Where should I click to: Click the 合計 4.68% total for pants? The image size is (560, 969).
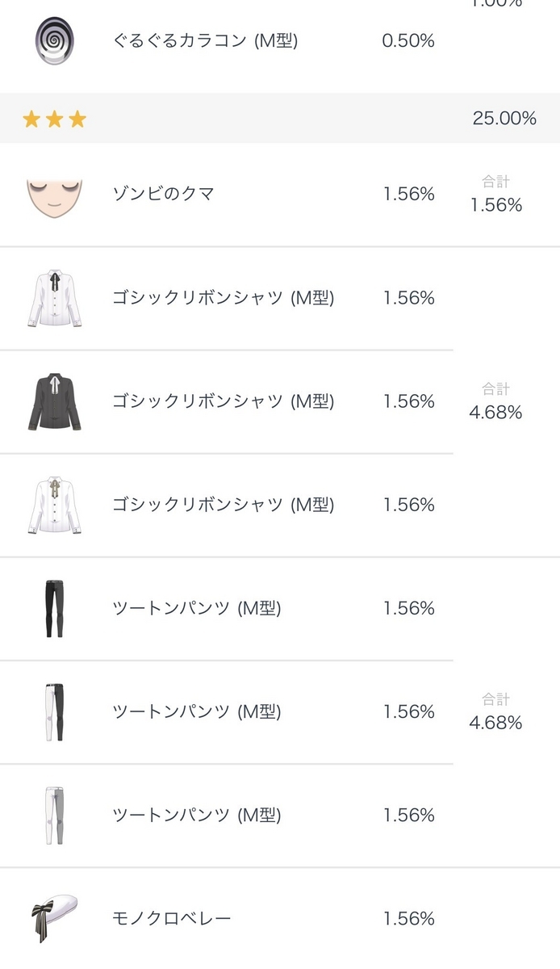(x=495, y=712)
